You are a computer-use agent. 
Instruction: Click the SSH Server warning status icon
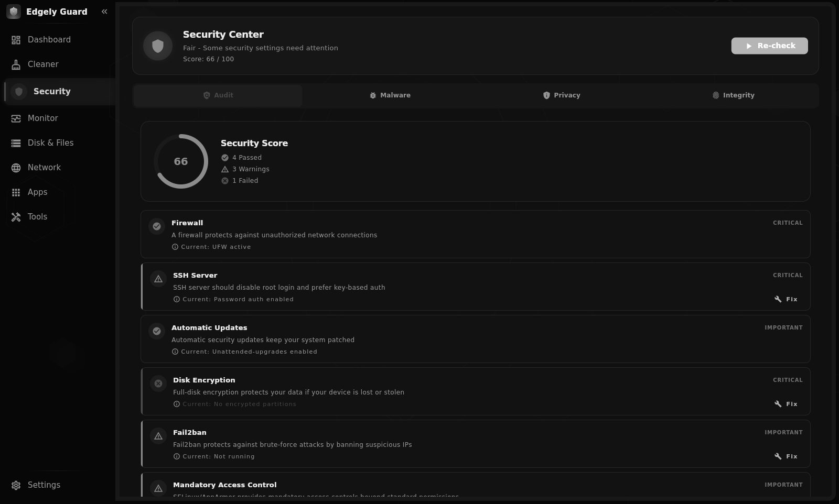coord(158,279)
